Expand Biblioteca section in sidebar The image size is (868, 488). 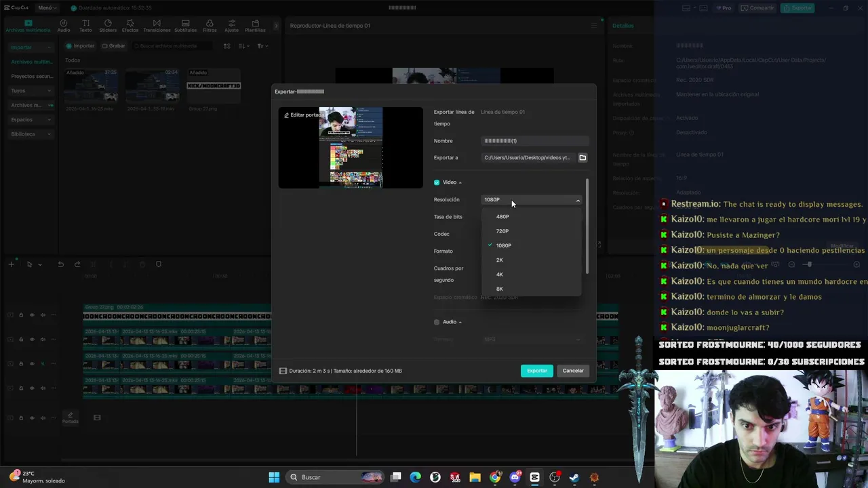coord(31,134)
